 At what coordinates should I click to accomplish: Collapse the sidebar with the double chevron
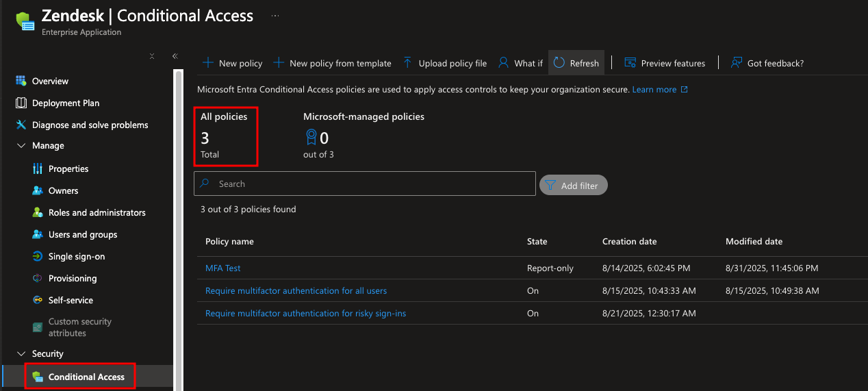click(175, 56)
